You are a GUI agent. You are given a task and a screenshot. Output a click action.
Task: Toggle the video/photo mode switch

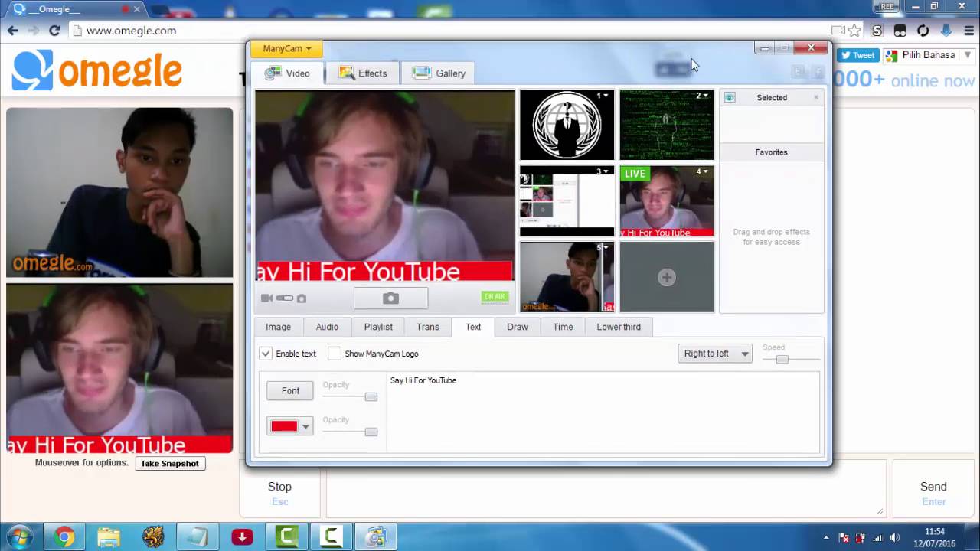(x=285, y=298)
